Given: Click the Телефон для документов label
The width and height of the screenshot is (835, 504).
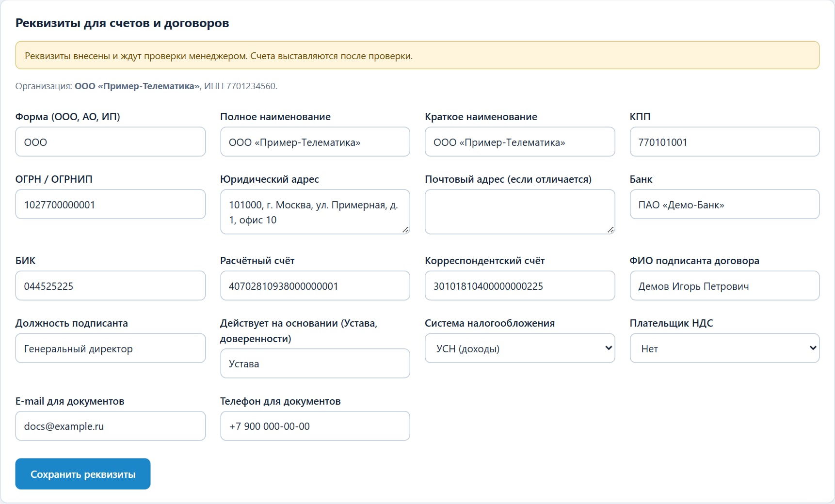Looking at the screenshot, I should [280, 401].
